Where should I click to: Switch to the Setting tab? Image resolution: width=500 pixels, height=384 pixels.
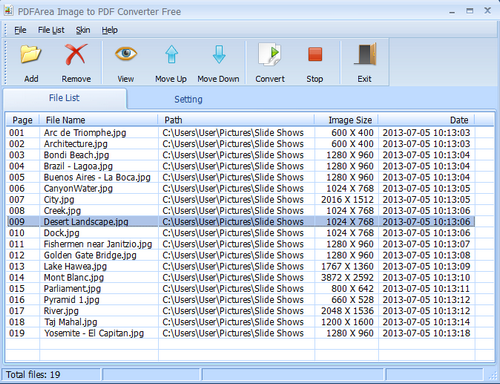pyautogui.click(x=188, y=99)
